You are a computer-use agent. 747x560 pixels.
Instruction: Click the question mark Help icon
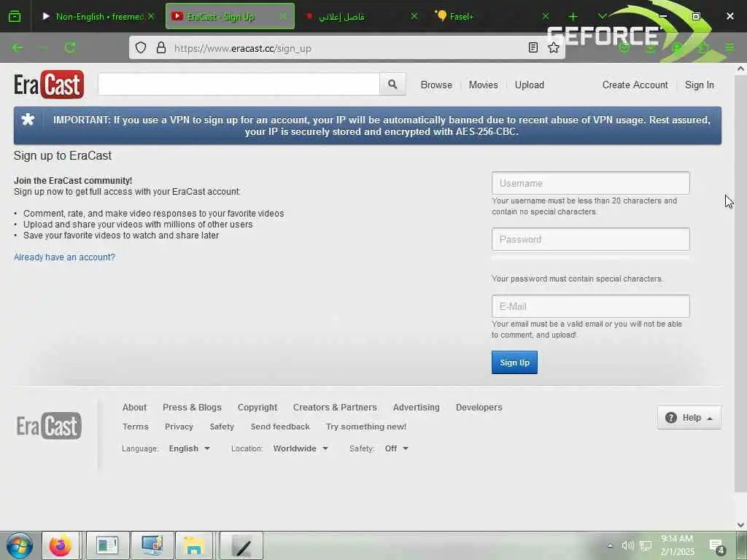click(671, 418)
